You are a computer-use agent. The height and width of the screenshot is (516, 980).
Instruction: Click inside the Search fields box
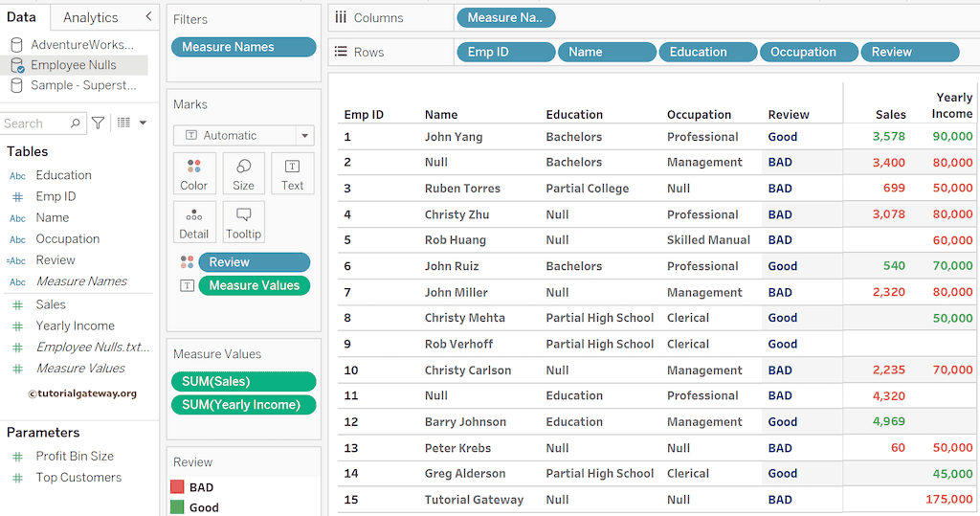[33, 123]
